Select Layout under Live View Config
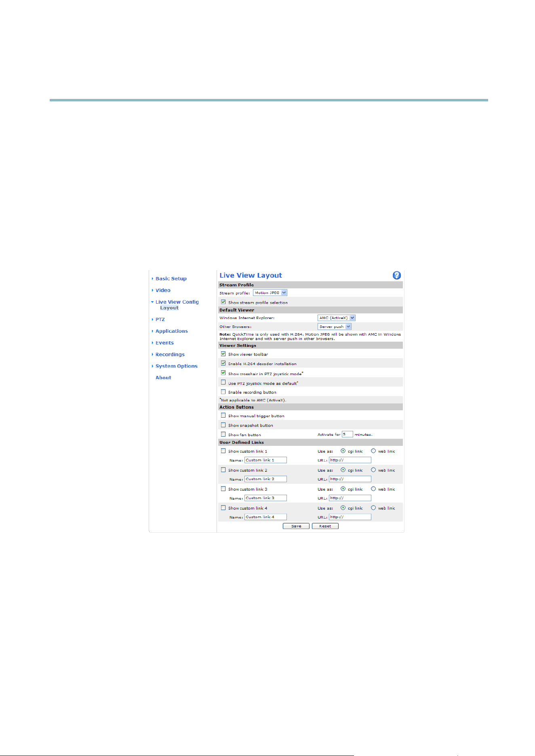Image resolution: width=535 pixels, height=756 pixels. pos(169,308)
